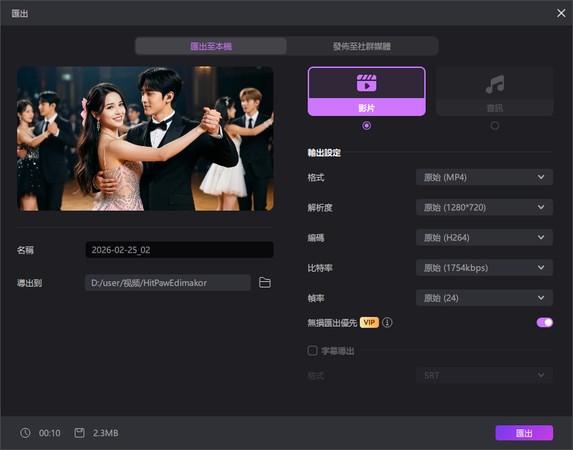Open the 格式 原始 (MP4) dropdown

484,177
